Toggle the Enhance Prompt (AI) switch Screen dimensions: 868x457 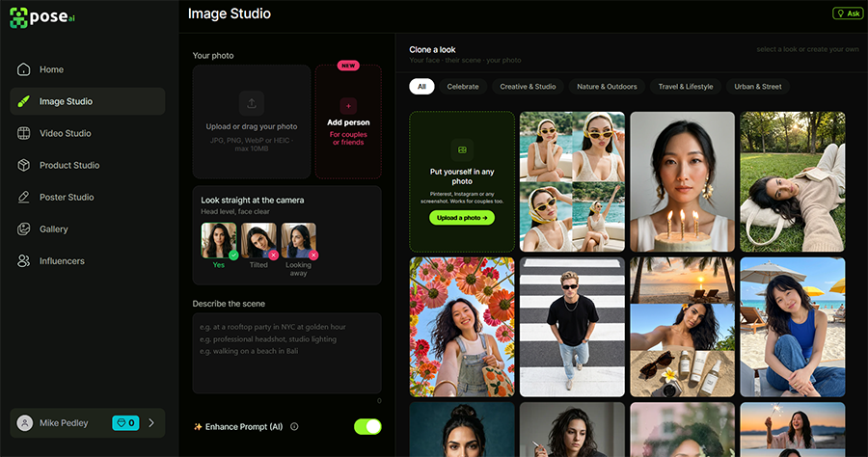tap(367, 426)
